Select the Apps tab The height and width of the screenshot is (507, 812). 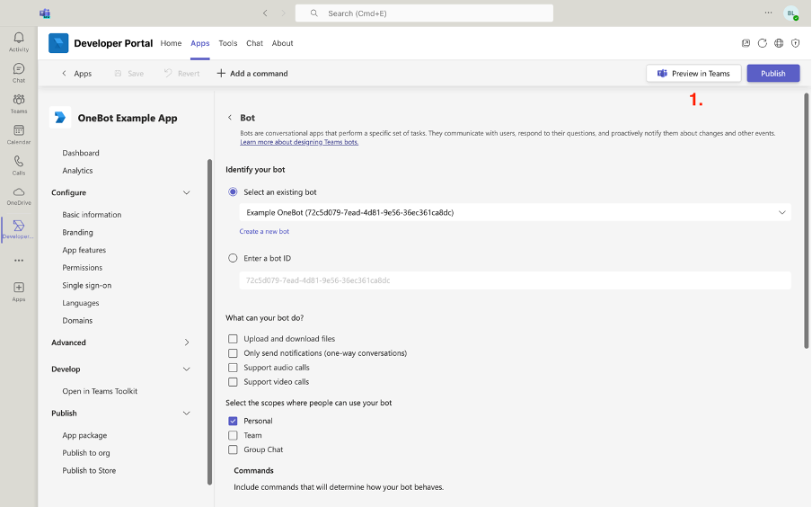click(x=200, y=43)
